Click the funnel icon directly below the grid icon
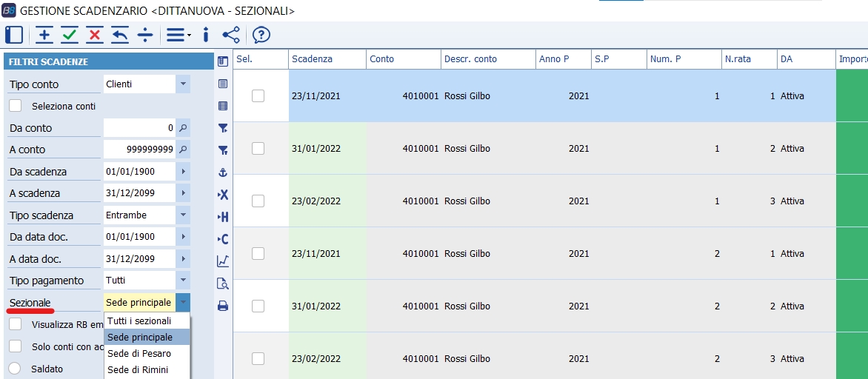Viewport: 868px width, 379px height. (x=223, y=128)
